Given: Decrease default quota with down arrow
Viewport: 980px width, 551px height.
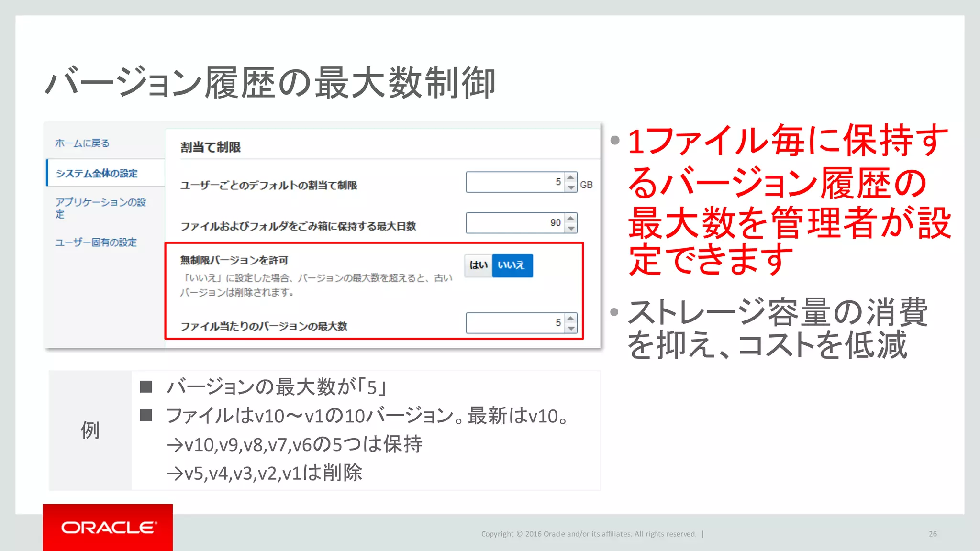Looking at the screenshot, I should click(x=571, y=187).
